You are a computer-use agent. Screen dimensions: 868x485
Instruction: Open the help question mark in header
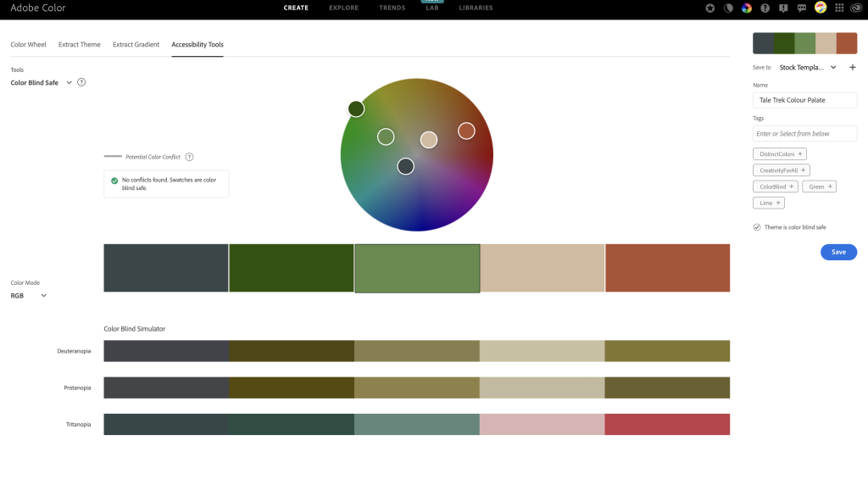coord(765,8)
